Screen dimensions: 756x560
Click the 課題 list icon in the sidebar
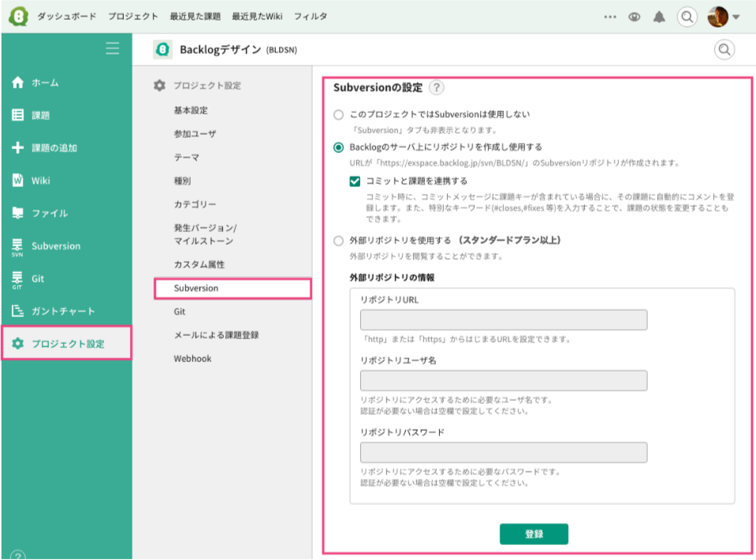18,115
